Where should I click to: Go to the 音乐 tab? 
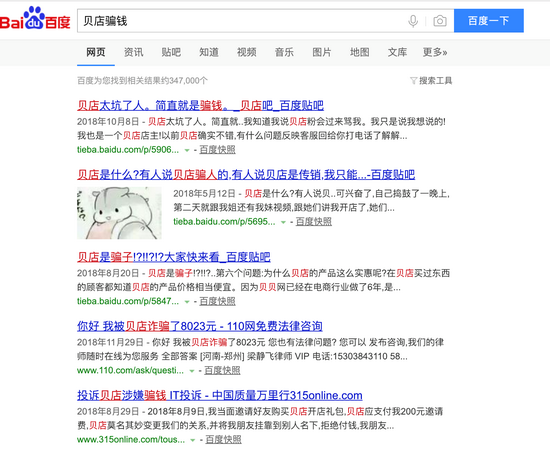[x=284, y=52]
